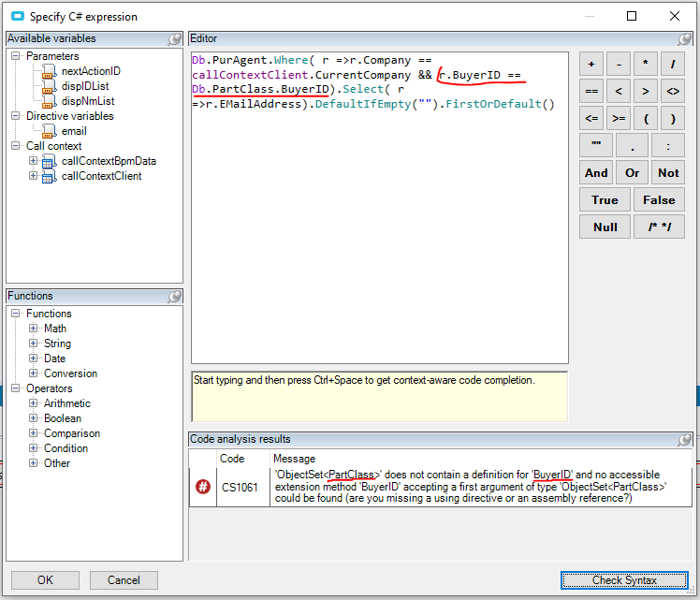The height and width of the screenshot is (600, 700).
Task: Expand the Other operators group
Action: click(33, 462)
